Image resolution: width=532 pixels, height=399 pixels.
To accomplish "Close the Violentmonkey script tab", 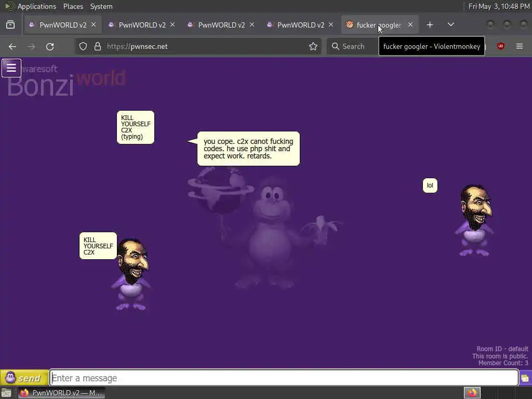I will (410, 25).
